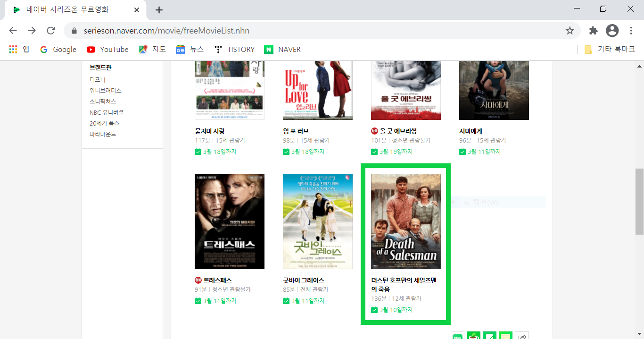The width and height of the screenshot is (644, 339).
Task: Share to Naver cafe coffee-cup icon
Action: [x=473, y=336]
